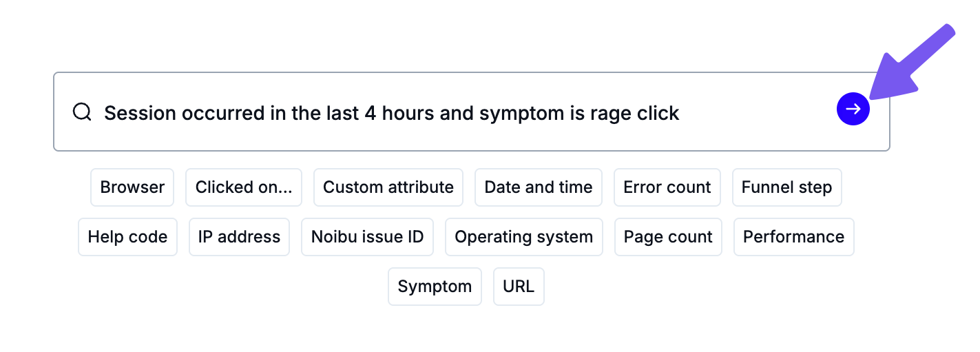The width and height of the screenshot is (980, 352).
Task: Select the Funnel step filter chip
Action: coord(786,187)
